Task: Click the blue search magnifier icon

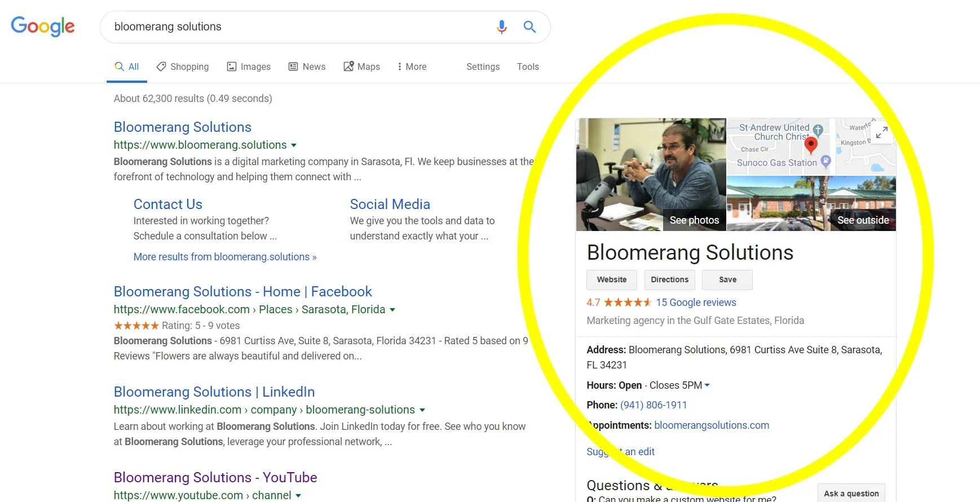Action: [x=529, y=26]
